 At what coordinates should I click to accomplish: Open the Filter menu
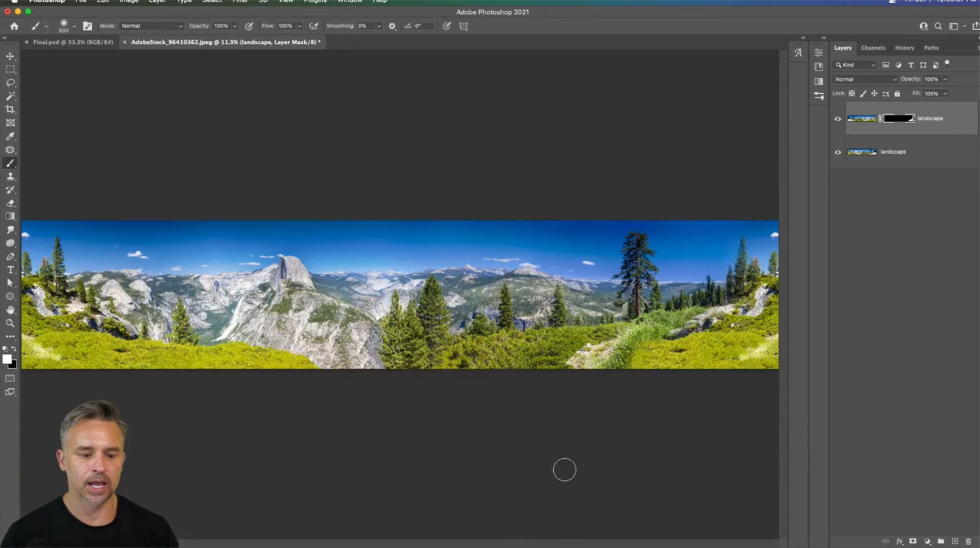(240, 2)
